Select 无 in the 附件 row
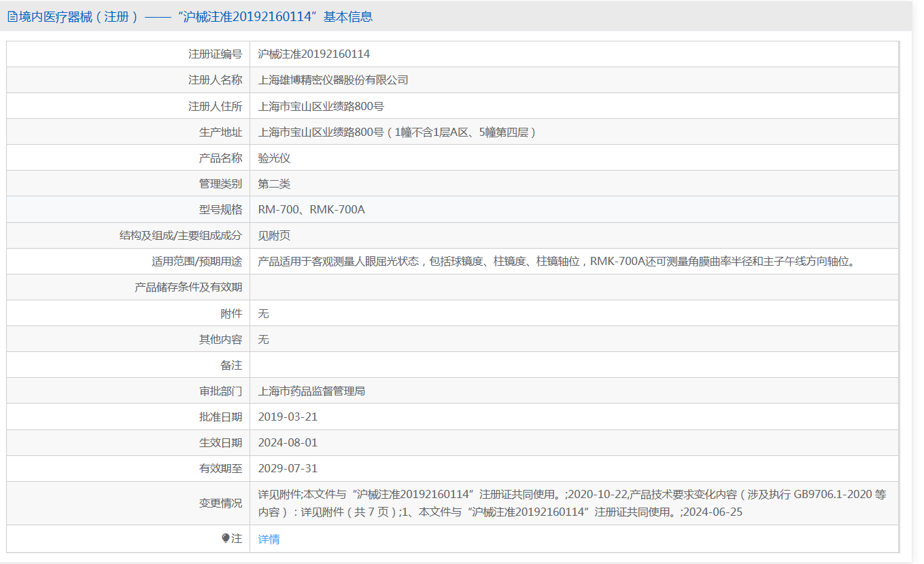The height and width of the screenshot is (564, 924). point(264,313)
